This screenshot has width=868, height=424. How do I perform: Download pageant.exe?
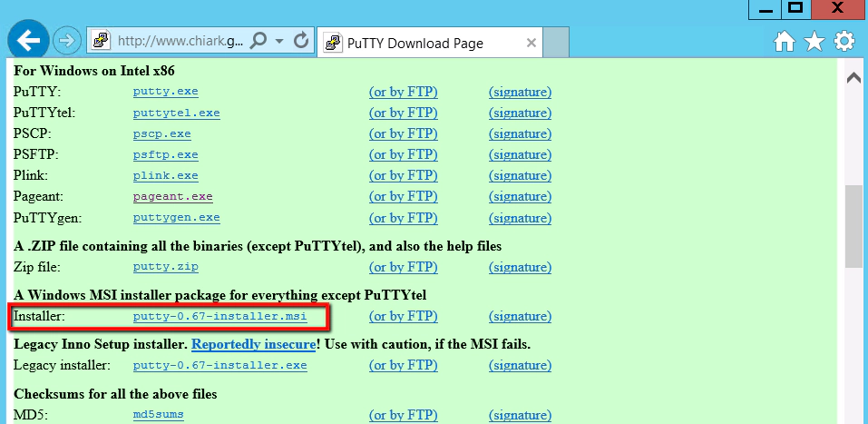(172, 197)
